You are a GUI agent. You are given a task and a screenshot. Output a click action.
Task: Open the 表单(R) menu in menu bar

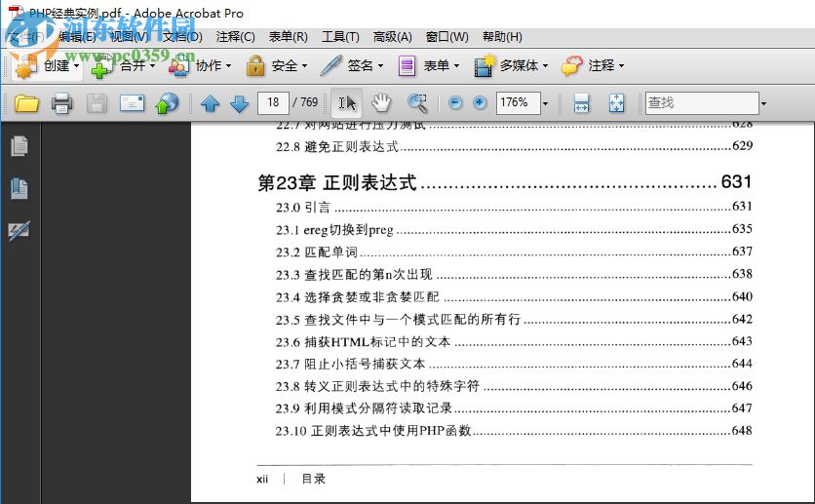point(288,37)
